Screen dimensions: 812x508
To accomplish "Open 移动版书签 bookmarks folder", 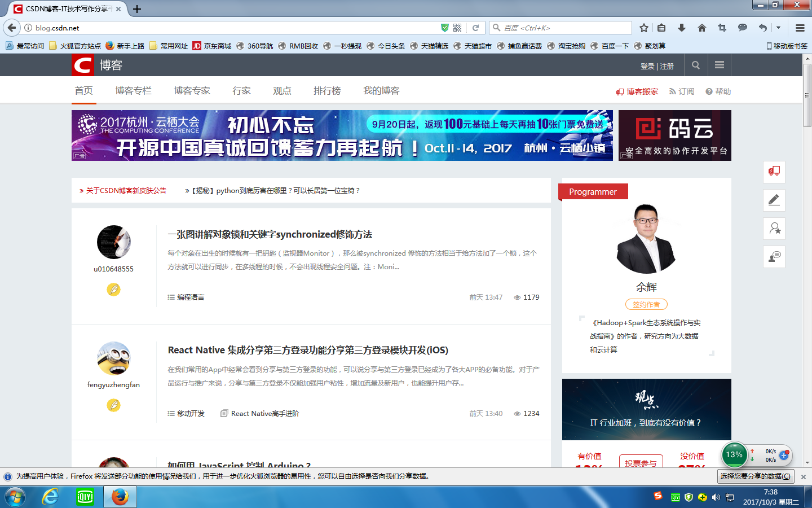I will (787, 46).
